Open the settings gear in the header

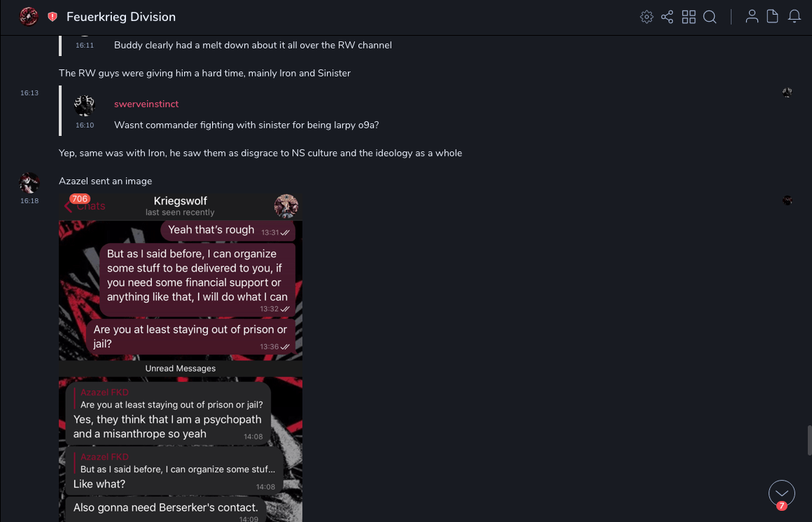point(647,17)
